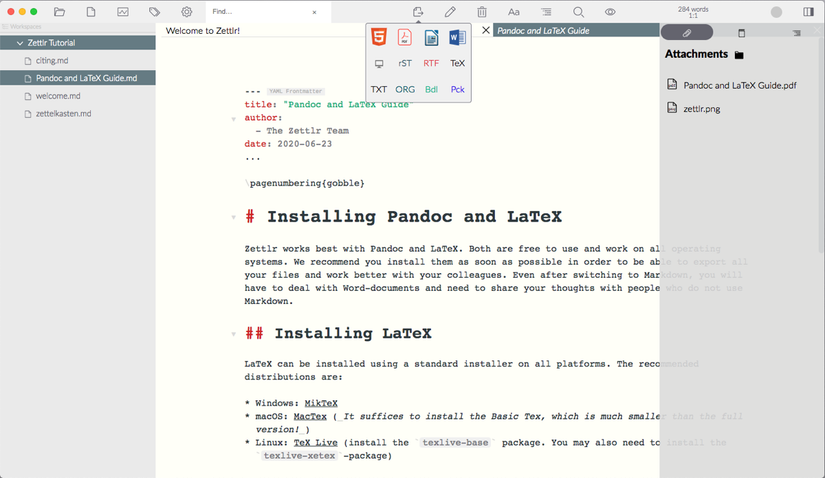Export as OpenDocument text file
825x478 pixels.
pos(431,37)
